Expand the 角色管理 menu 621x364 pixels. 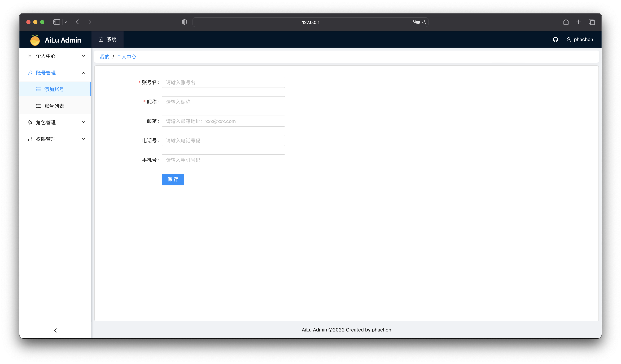click(56, 122)
